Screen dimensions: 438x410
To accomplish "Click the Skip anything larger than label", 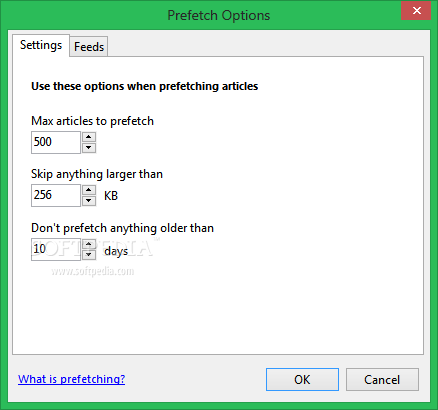I will 97,174.
